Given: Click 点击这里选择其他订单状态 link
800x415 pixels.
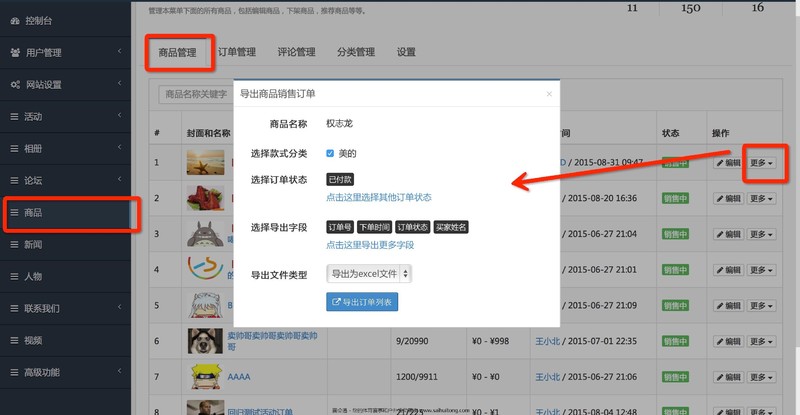Looking at the screenshot, I should 379,197.
